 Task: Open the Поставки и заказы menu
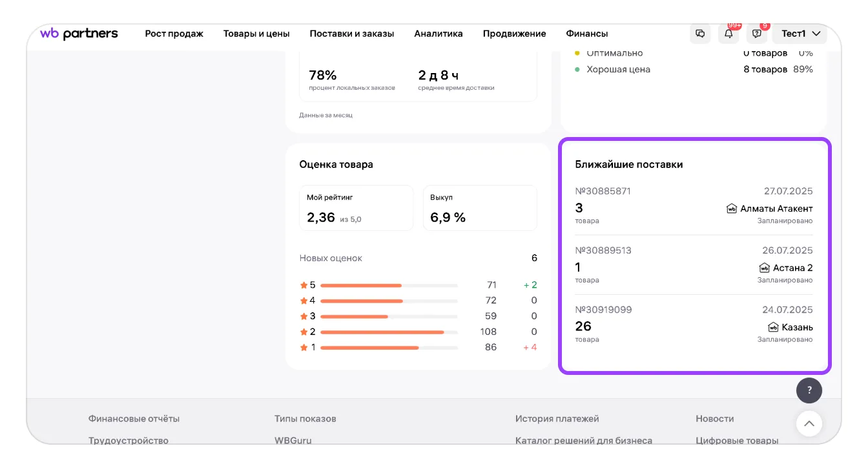[x=351, y=34]
